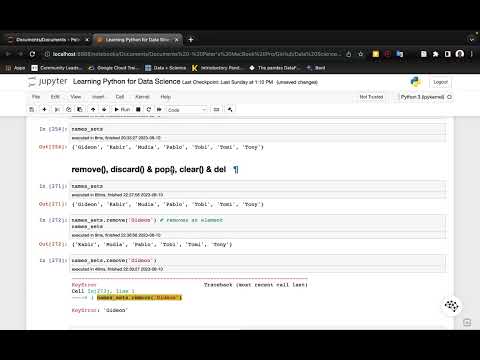480x360 pixels.
Task: Save notebook via the save and checkpoint icon
Action: (x=32, y=109)
